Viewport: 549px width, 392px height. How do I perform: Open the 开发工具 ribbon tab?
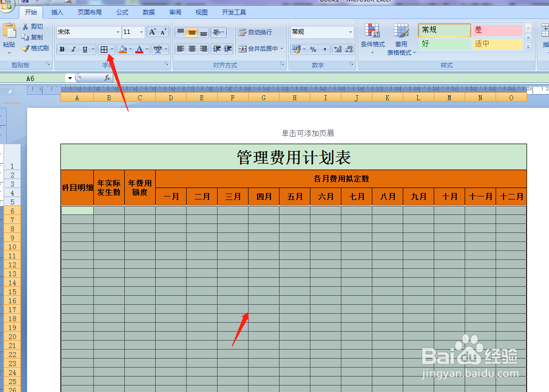coord(233,11)
